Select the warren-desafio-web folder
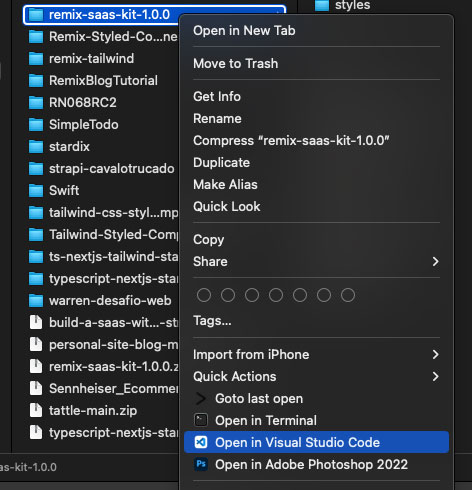The image size is (472, 490). (x=100, y=301)
